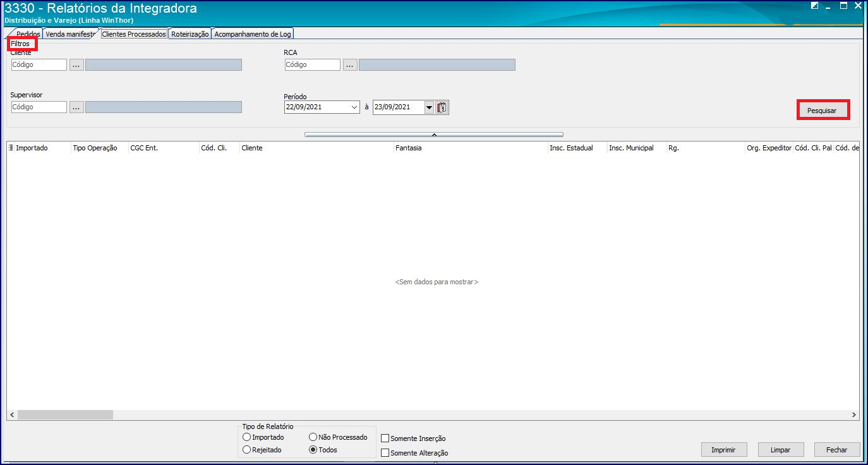Screen dimensions: 868x465
Task: Open the calendar icon beside the period dates
Action: (442, 107)
